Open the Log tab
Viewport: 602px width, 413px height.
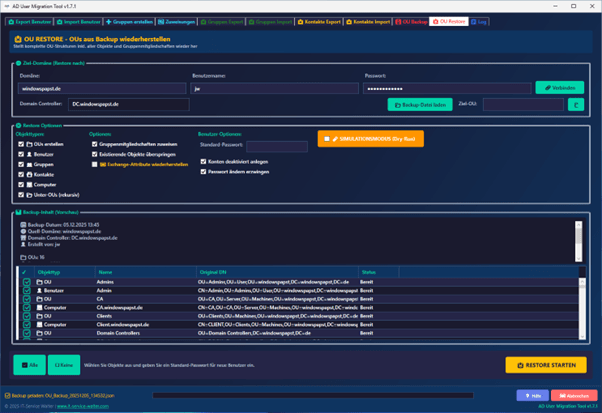pyautogui.click(x=480, y=21)
